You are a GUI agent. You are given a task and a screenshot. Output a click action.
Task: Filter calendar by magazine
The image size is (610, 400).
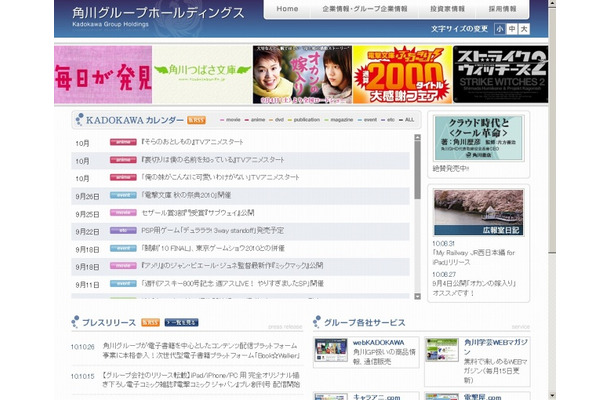[x=339, y=120]
